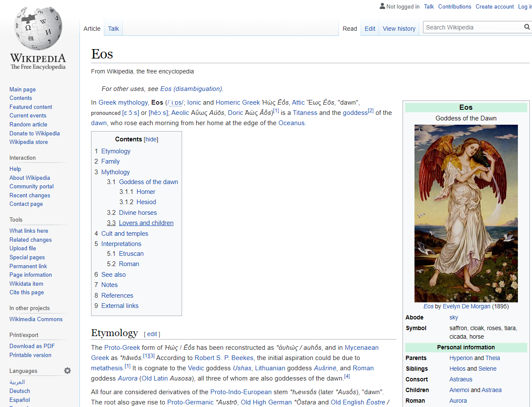This screenshot has width=532, height=407.
Task: Open the Oceanus article link
Action: pyautogui.click(x=291, y=123)
